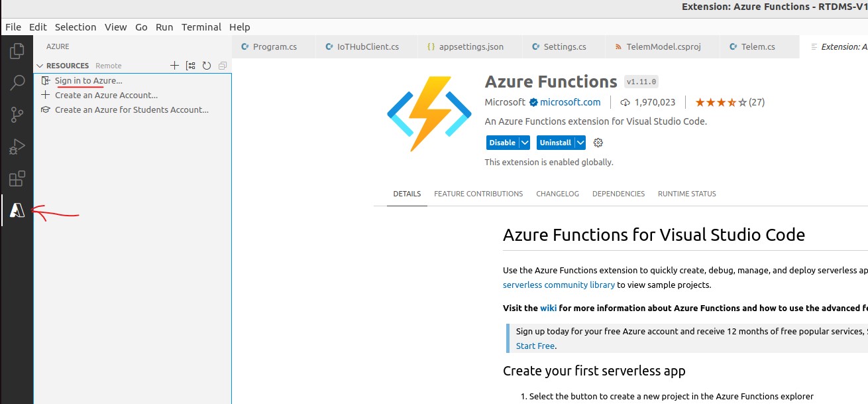
Task: Collapse the RESOURCES section
Action: tap(40, 66)
